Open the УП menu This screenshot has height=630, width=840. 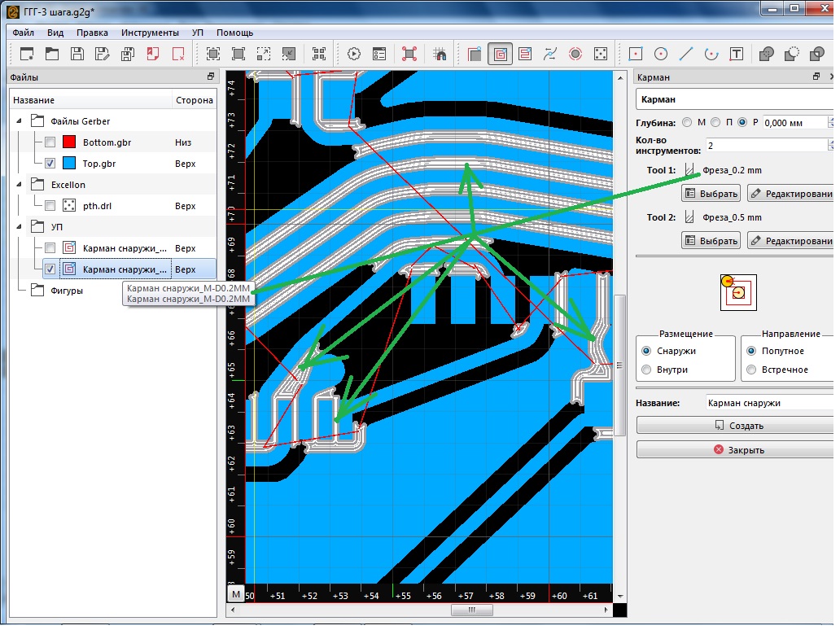click(198, 33)
